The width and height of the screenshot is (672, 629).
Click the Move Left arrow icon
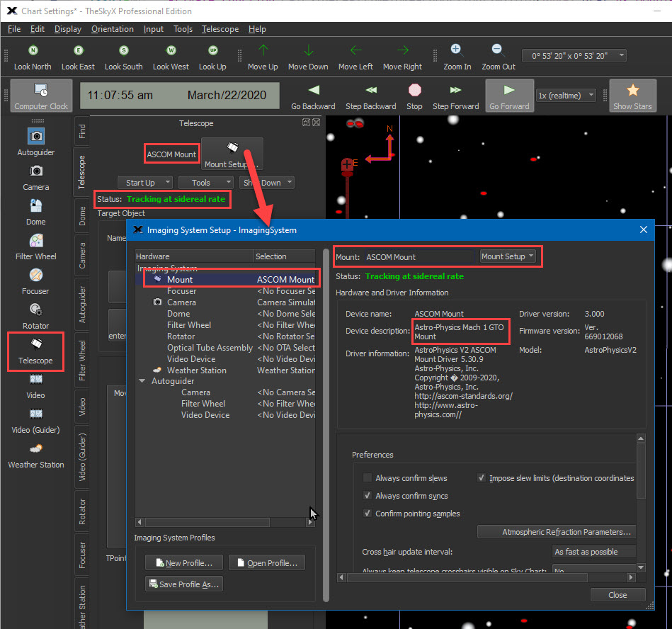355,50
